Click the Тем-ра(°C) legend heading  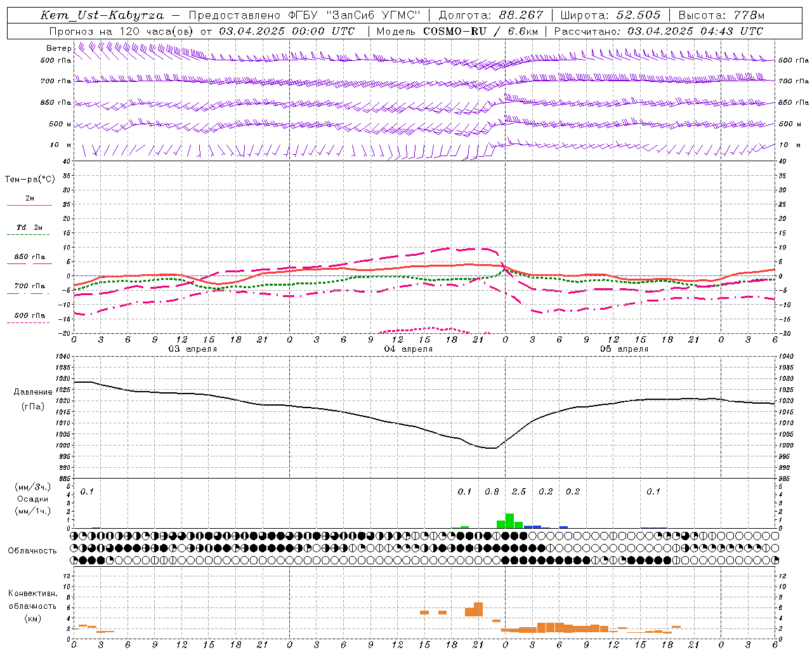30,180
